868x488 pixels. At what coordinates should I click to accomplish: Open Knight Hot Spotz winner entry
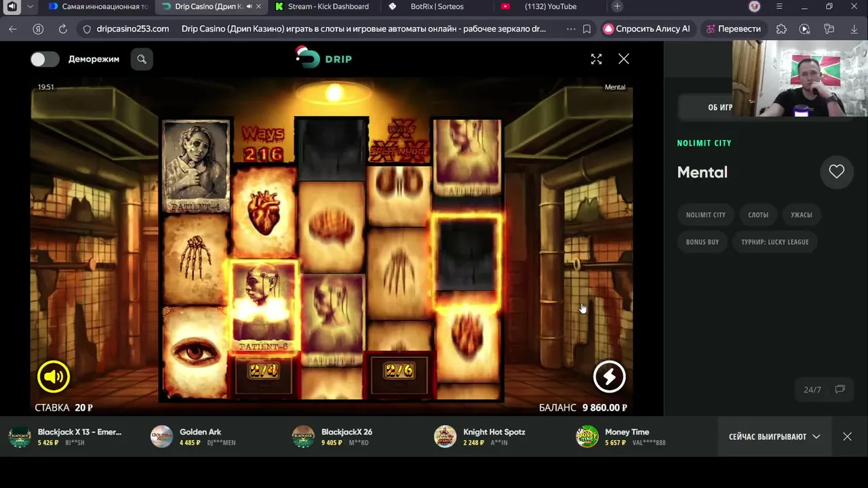point(480,436)
